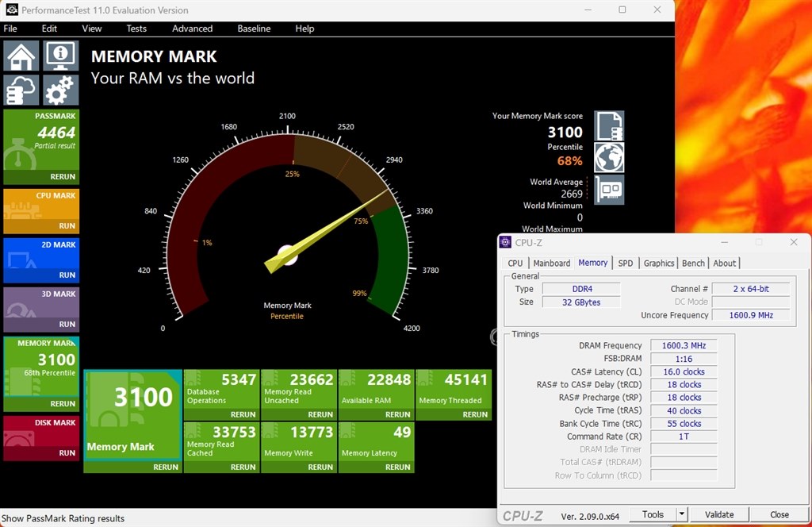Click the large Memory Mark 3100 tile
The image size is (812, 527).
132,414
